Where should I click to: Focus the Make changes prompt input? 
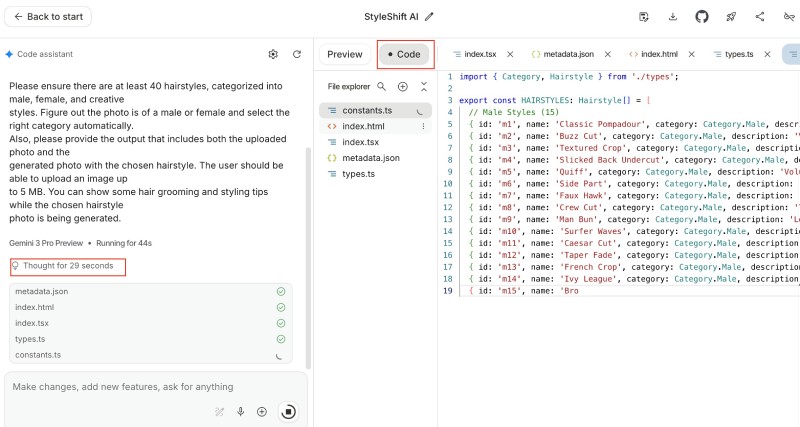coord(156,387)
